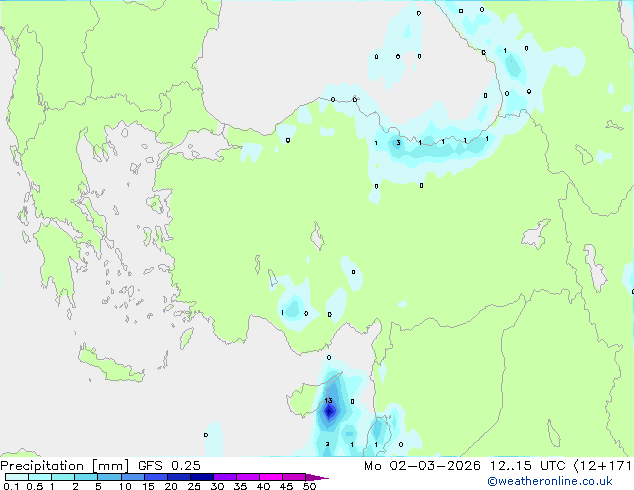Image resolution: width=634 pixels, height=490 pixels.
Task: Click the 'Precipitation [mm]' title text
Action: coord(64,466)
